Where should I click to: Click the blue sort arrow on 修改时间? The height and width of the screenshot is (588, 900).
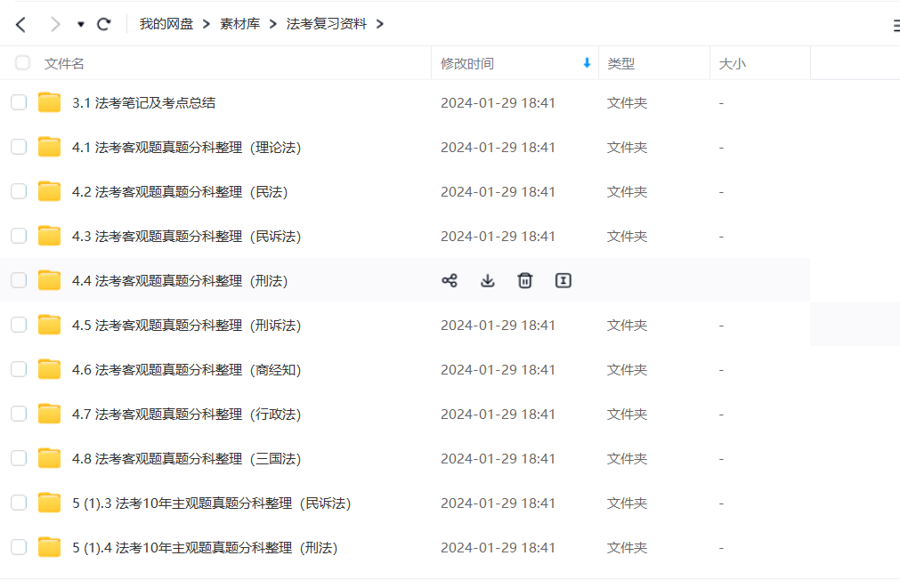[x=587, y=63]
